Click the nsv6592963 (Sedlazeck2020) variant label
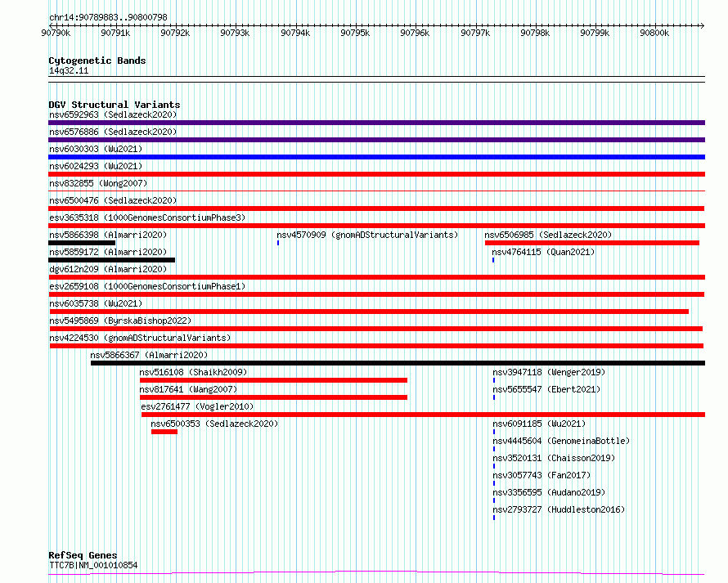The width and height of the screenshot is (728, 583). [x=113, y=114]
